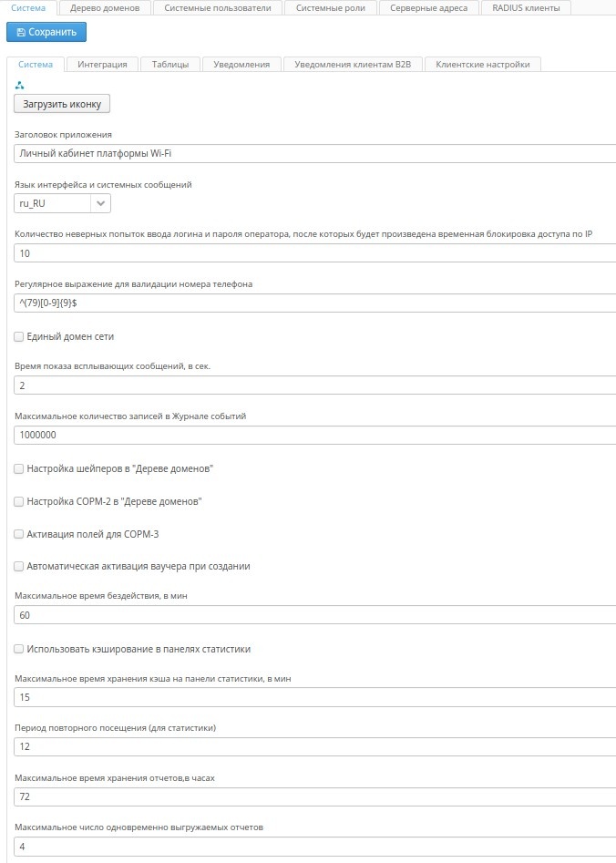Screen dimensions: 616x863
Task: Enable Активация полей для СОРМ-3
Action: 19,534
